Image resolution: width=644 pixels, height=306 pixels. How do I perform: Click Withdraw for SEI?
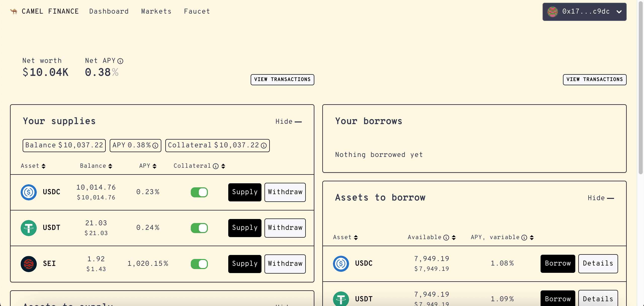tap(285, 264)
